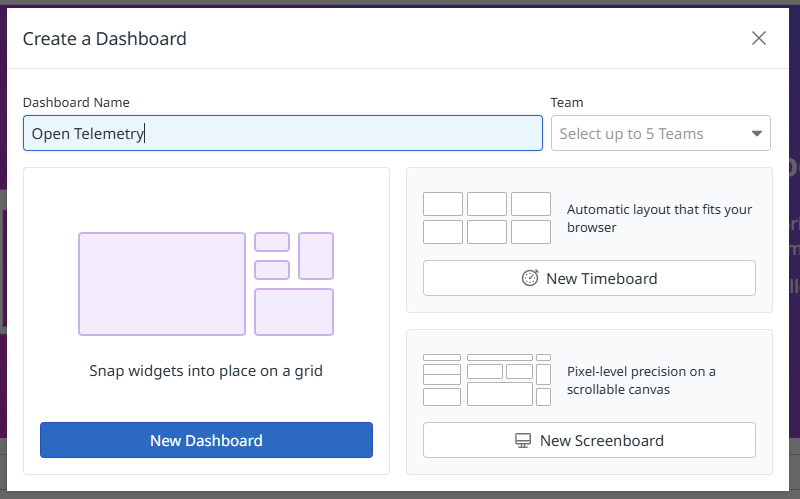800x499 pixels.
Task: Click the Create a Dashboard title
Action: 105,39
